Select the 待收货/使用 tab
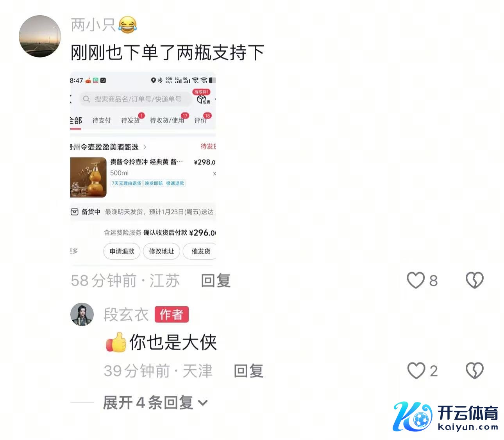Screen dimensions: 504x440 coord(167,120)
